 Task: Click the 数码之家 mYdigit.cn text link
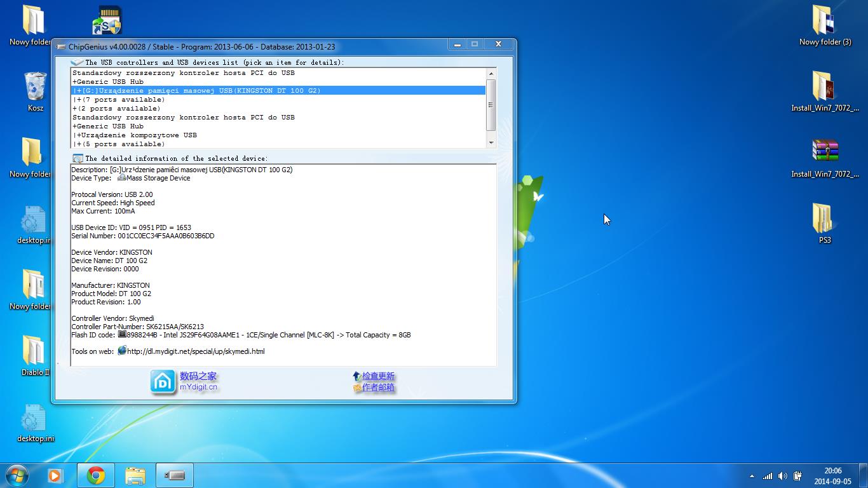(198, 381)
